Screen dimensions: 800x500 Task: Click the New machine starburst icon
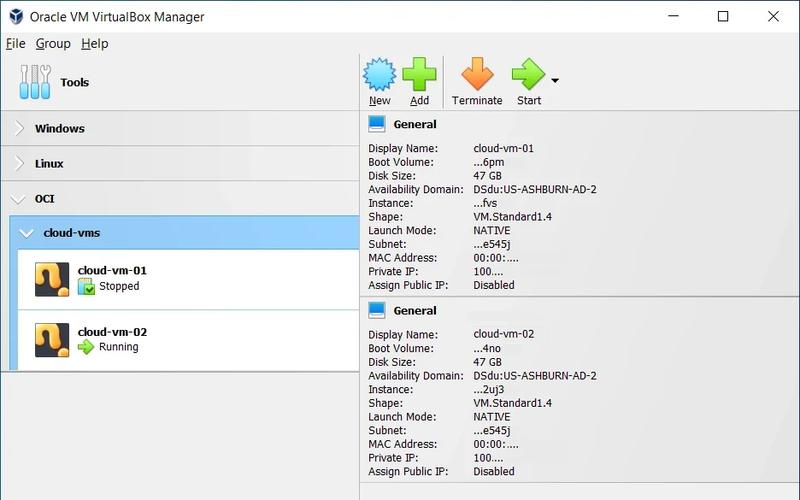[379, 74]
